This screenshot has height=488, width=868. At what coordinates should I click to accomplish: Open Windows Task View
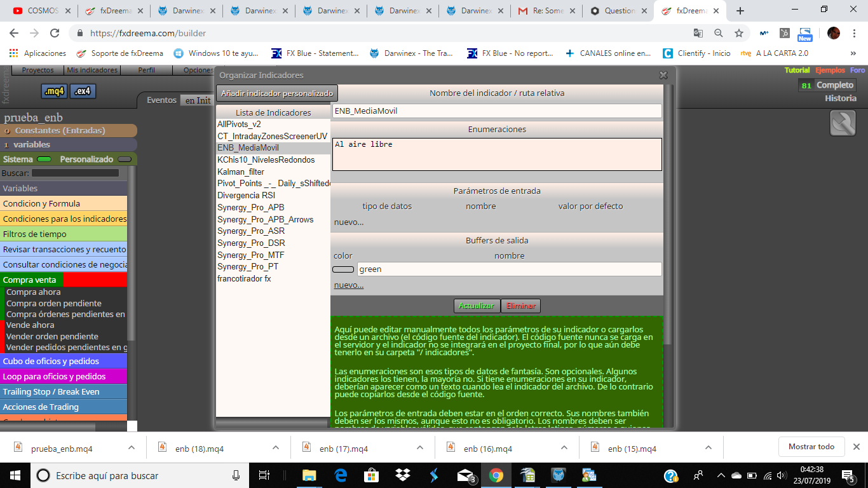pos(264,475)
